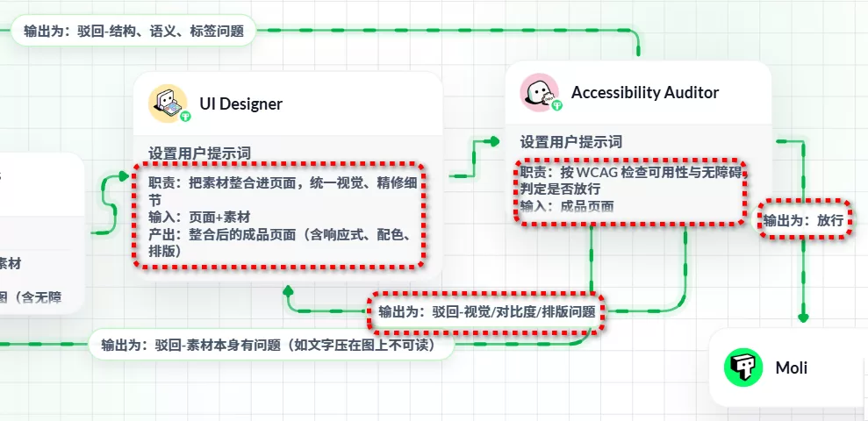
Task: Click the green badge on UI Designer avatar
Action: click(x=185, y=117)
